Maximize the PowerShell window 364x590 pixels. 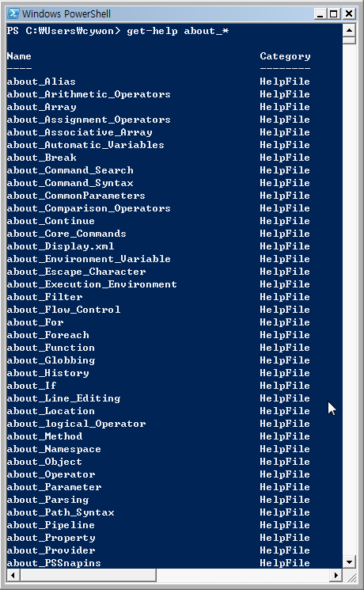click(334, 14)
